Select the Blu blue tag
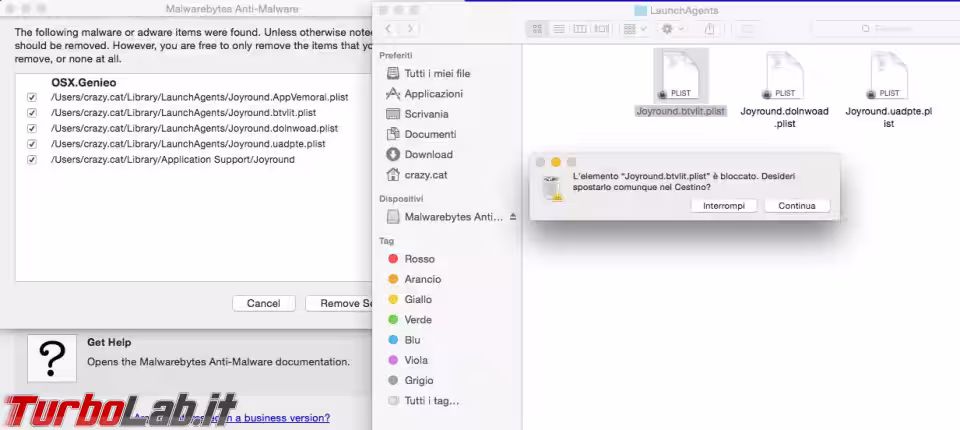960x430 pixels. pos(412,340)
